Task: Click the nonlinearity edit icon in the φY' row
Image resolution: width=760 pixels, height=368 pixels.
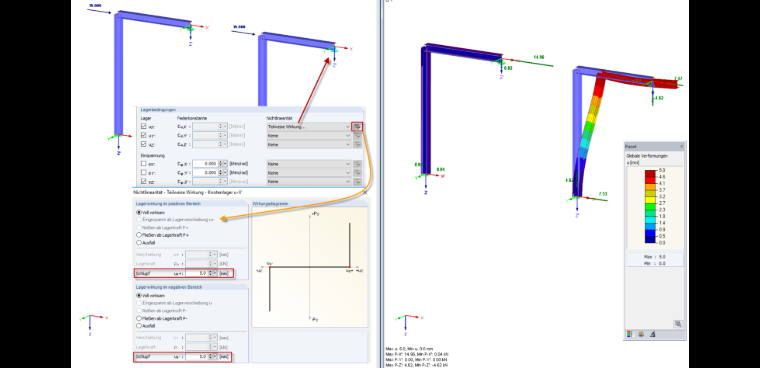Action: [357, 173]
